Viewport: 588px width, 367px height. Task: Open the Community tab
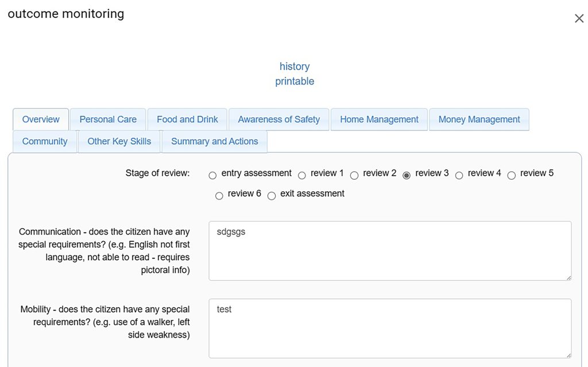(45, 141)
